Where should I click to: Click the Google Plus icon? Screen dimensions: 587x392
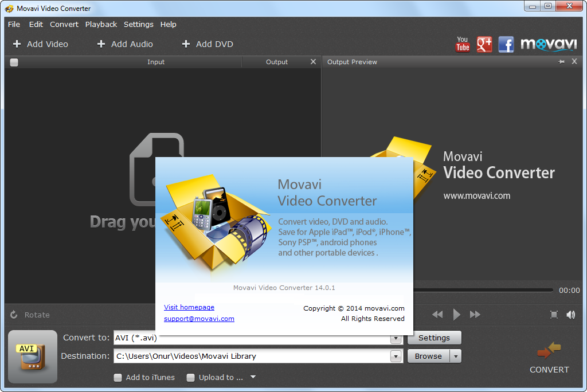click(484, 44)
